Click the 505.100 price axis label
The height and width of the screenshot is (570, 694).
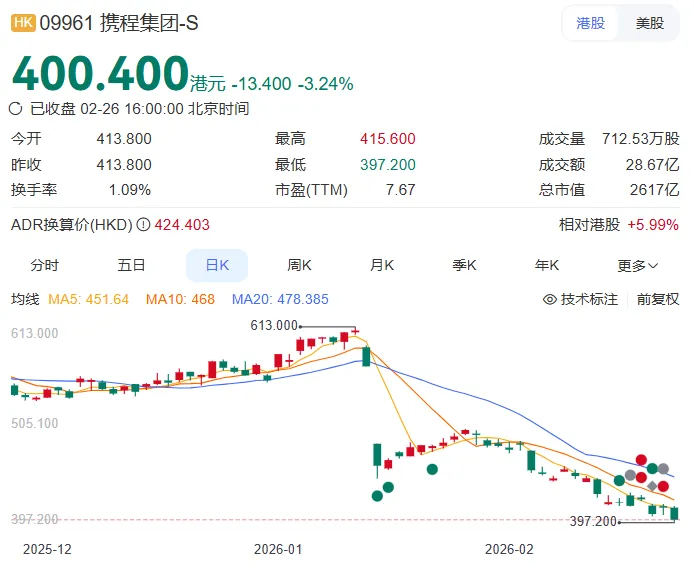pyautogui.click(x=35, y=424)
